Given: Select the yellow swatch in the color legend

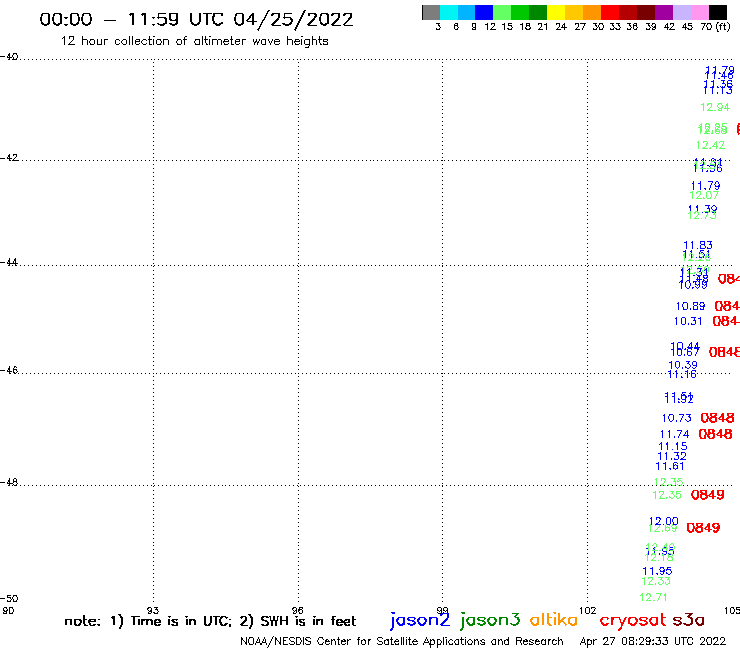Looking at the screenshot, I should coord(556,12).
